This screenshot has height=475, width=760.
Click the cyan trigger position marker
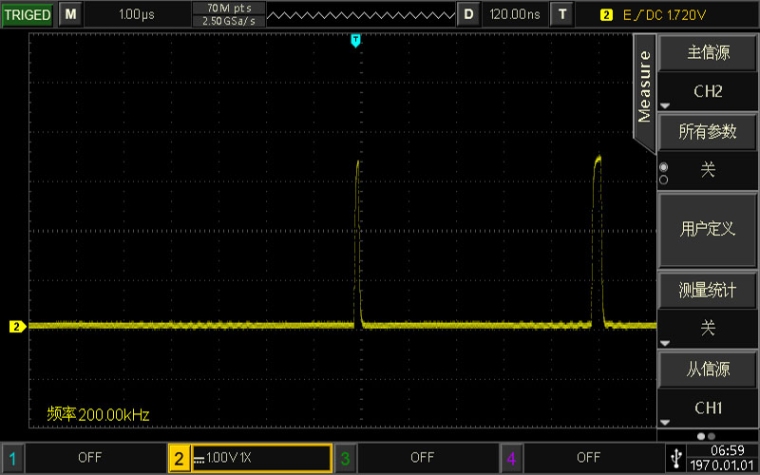pyautogui.click(x=355, y=40)
